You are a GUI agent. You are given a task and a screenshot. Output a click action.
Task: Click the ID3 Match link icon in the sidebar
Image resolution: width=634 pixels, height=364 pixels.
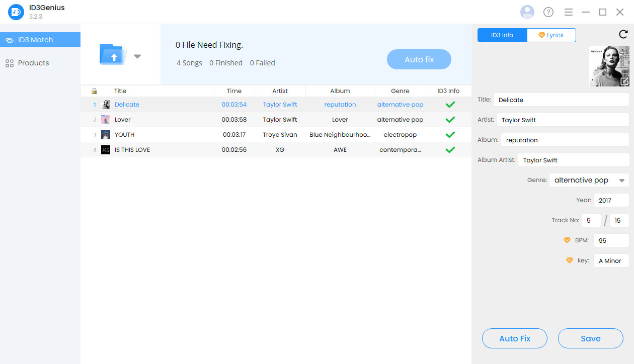coord(10,40)
